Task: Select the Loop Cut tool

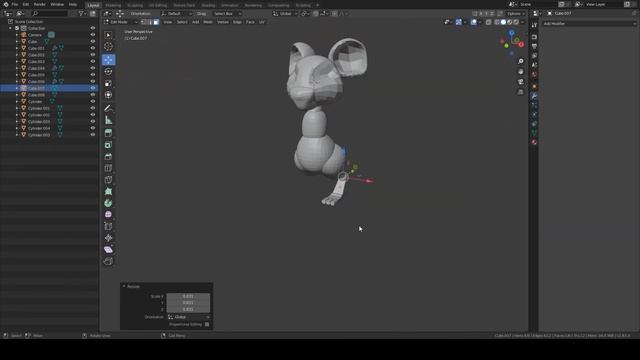Action: point(108,168)
